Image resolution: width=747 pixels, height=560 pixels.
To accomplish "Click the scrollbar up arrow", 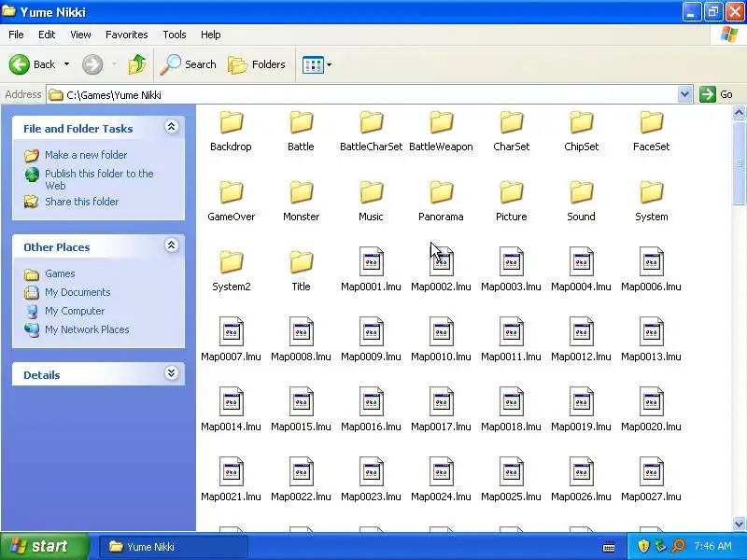I will 739,112.
